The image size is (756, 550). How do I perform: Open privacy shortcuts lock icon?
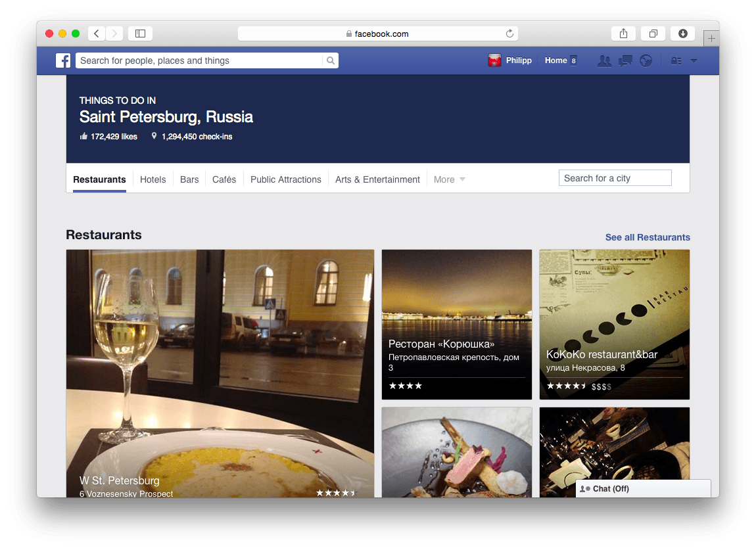(x=676, y=60)
